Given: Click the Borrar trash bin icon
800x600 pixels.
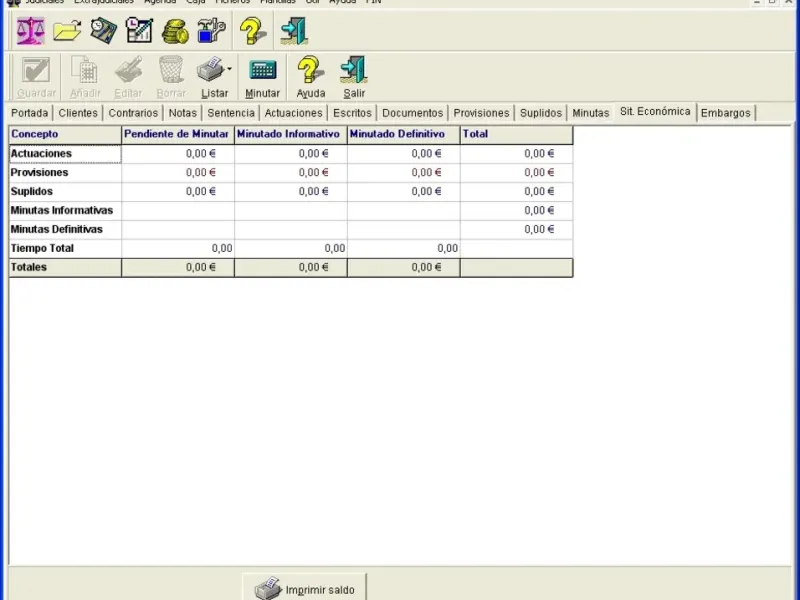Looking at the screenshot, I should click(x=171, y=70).
